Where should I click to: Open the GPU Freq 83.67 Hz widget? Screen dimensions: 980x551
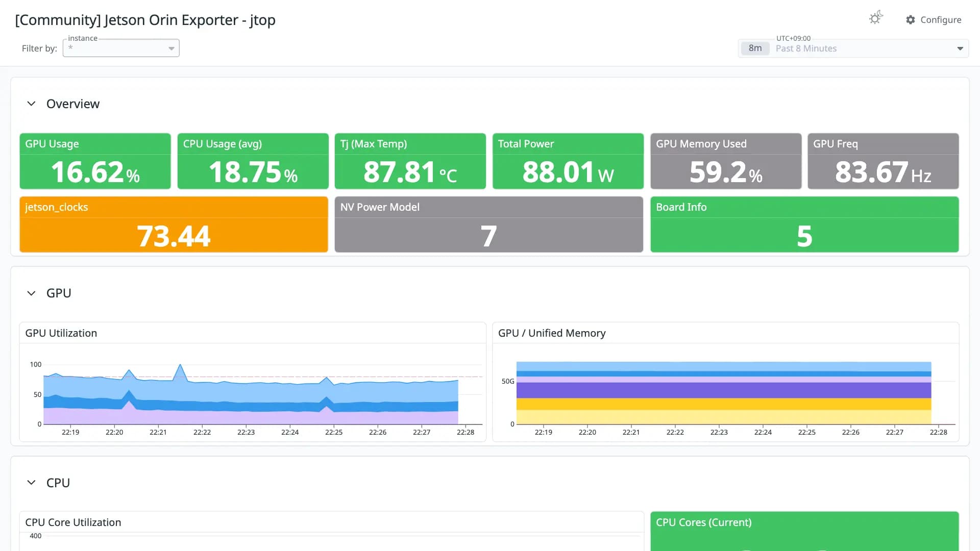[x=884, y=161]
